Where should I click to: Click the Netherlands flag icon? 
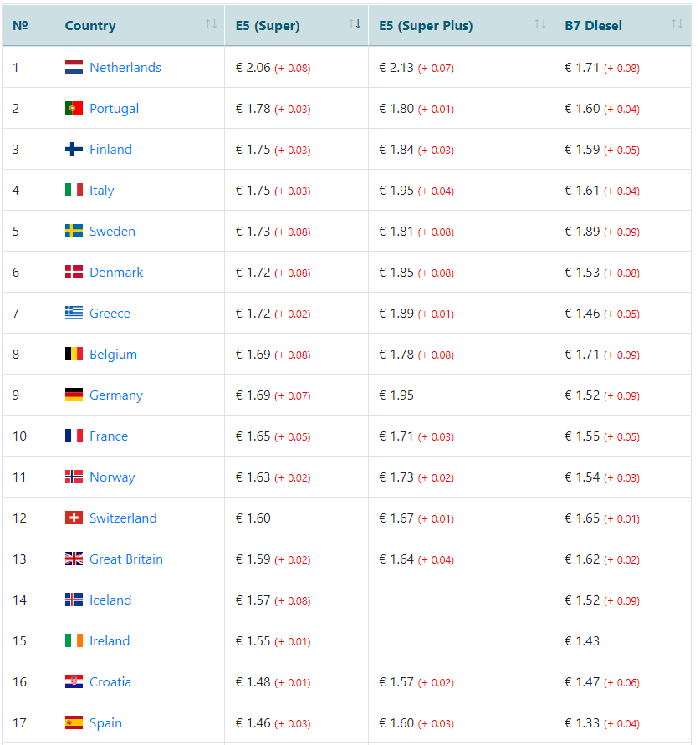(74, 67)
